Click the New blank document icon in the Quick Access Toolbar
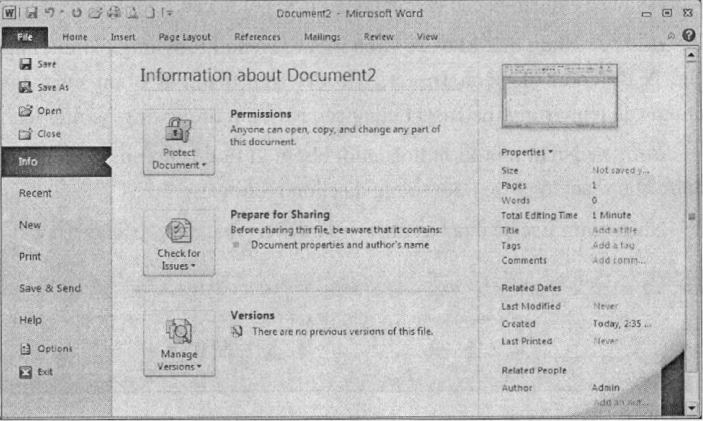The height and width of the screenshot is (421, 703). click(x=151, y=13)
